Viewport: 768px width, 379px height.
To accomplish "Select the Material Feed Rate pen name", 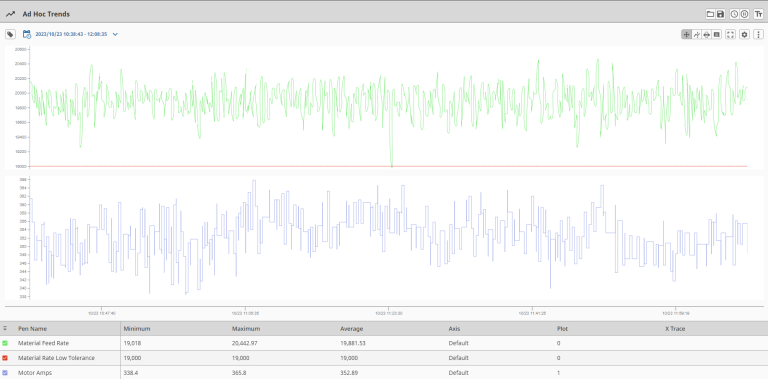I will [43, 343].
